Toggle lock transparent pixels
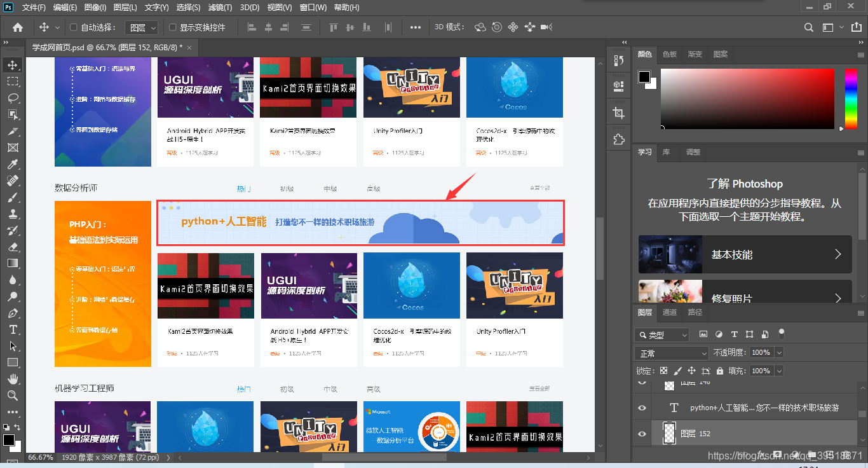868x468 pixels. 664,371
